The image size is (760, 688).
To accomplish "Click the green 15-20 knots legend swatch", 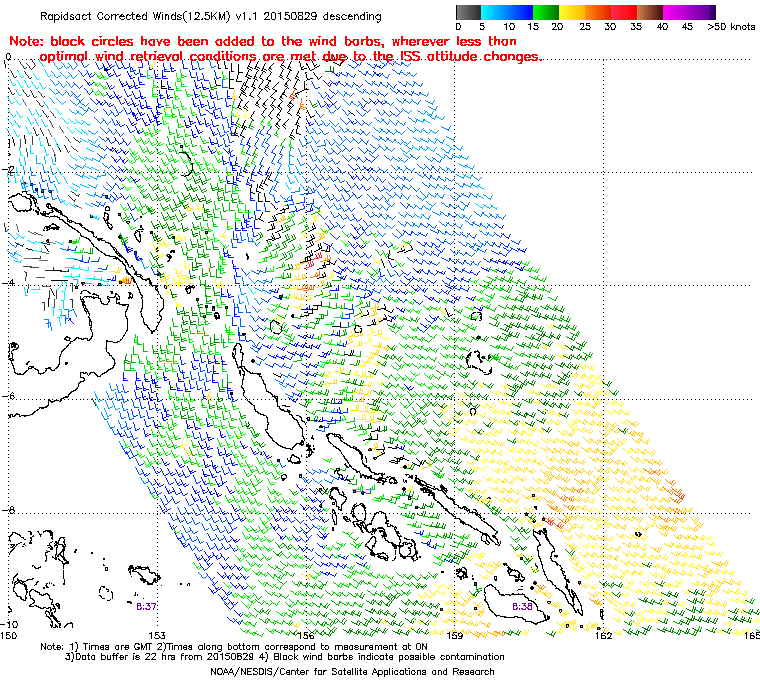I will tap(546, 12).
